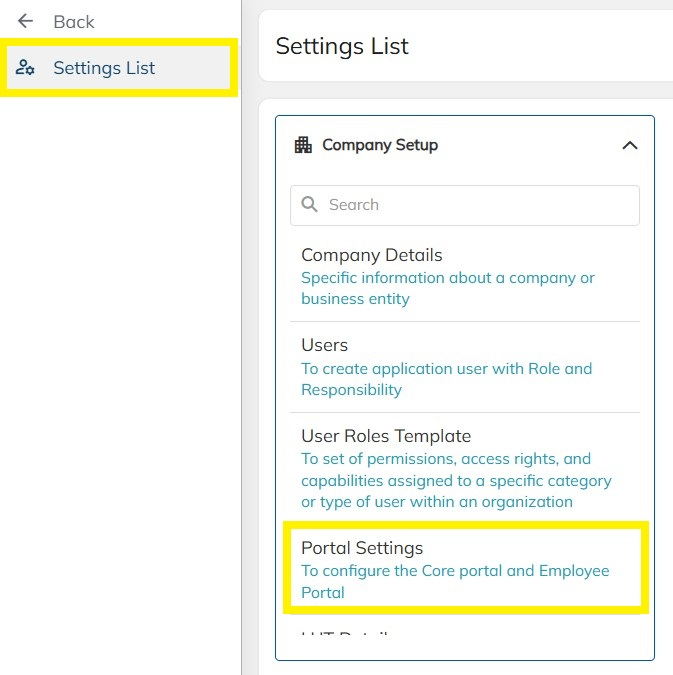Screen dimensions: 673x675
Task: Open User Roles Template settings
Action: [x=386, y=436]
